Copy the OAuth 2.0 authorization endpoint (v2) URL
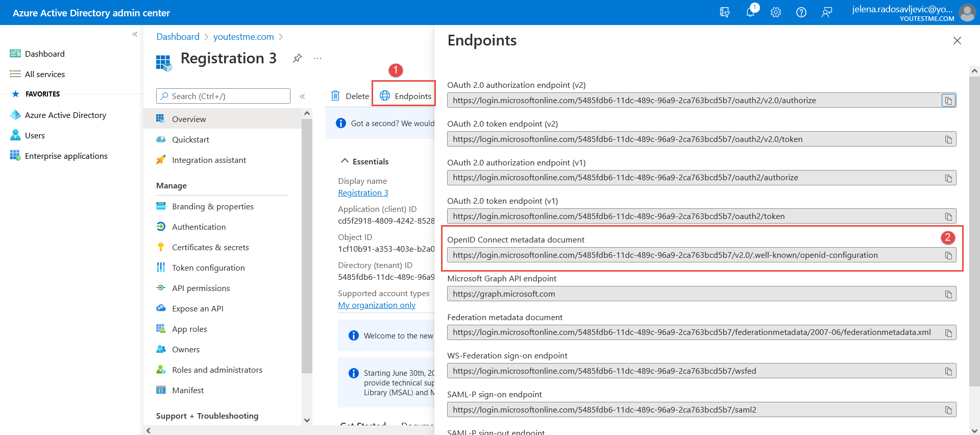The image size is (980, 435). (x=948, y=101)
